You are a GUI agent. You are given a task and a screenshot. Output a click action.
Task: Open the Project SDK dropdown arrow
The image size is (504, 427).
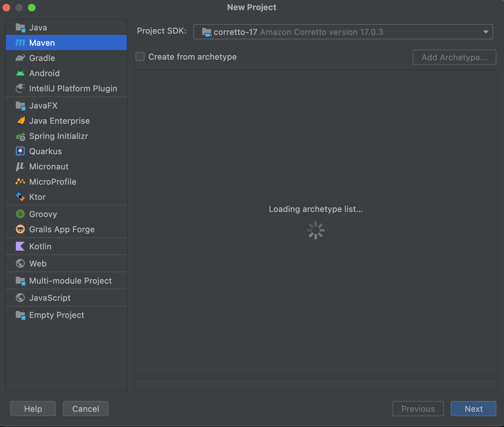pos(486,32)
